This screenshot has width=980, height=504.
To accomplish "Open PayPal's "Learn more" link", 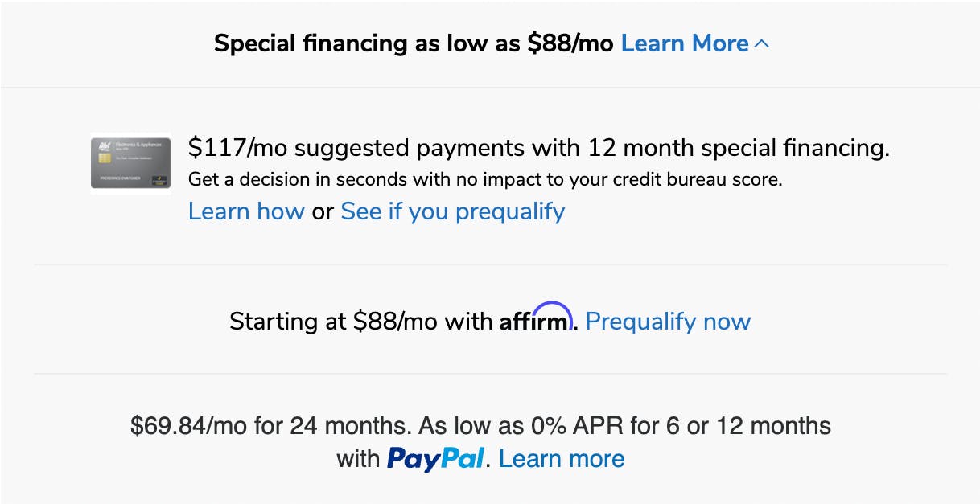I will pos(562,459).
